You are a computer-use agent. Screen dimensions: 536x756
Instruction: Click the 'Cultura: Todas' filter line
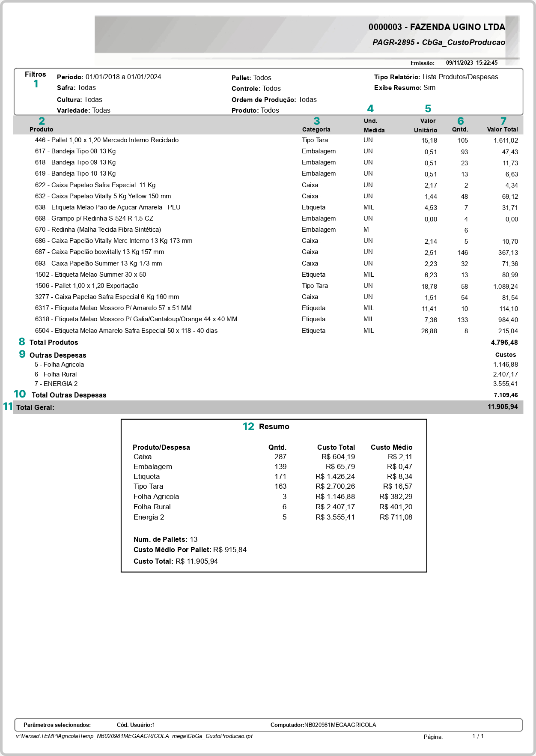[x=80, y=100]
